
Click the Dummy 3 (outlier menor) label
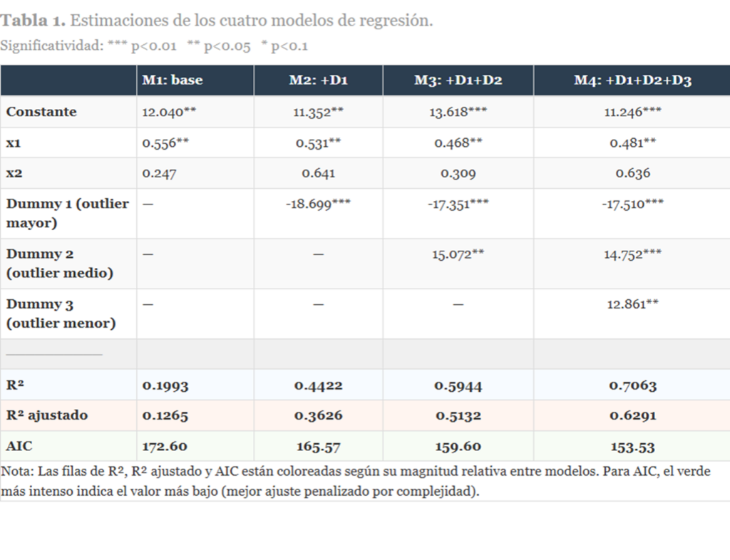coord(61,313)
